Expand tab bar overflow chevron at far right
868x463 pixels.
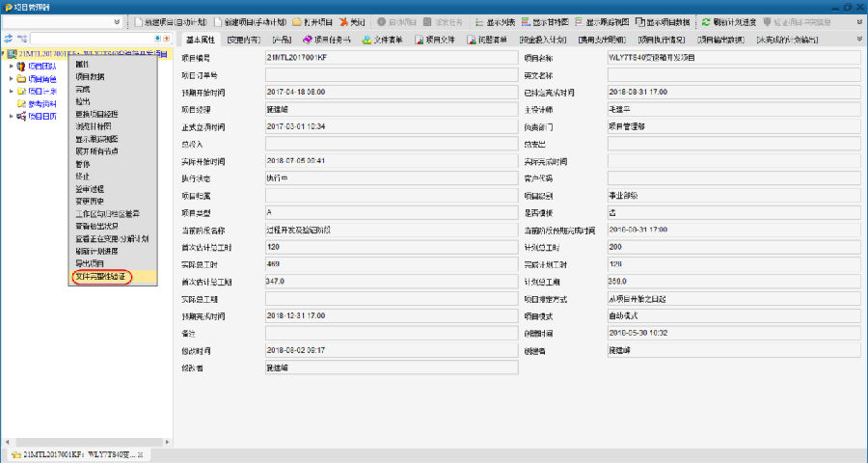(x=859, y=40)
